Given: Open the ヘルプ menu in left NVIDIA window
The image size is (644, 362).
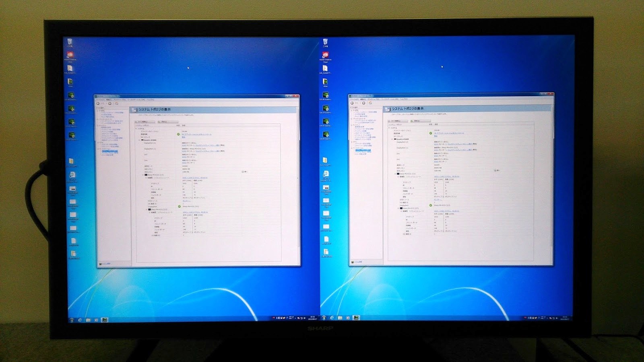Looking at the screenshot, I should click(150, 99).
